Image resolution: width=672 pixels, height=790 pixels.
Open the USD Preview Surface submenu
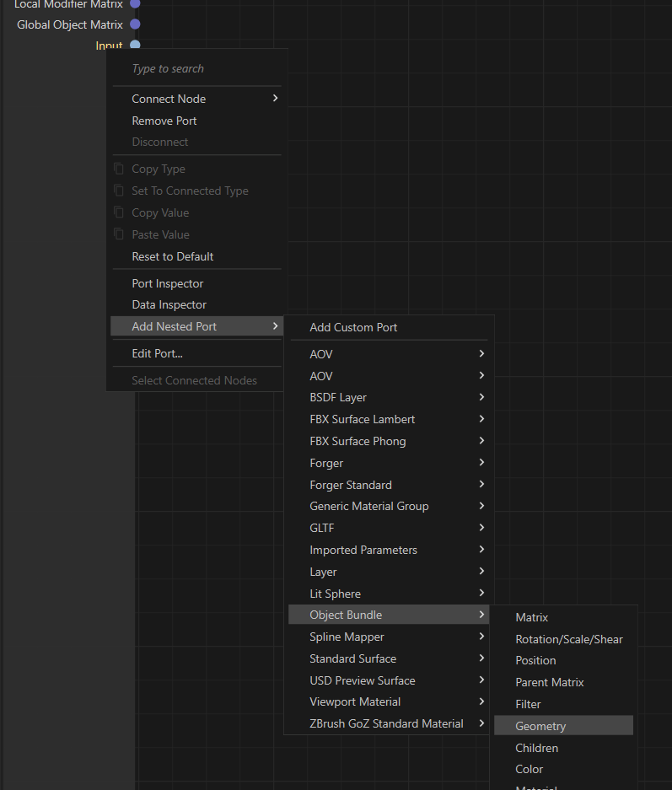[389, 680]
